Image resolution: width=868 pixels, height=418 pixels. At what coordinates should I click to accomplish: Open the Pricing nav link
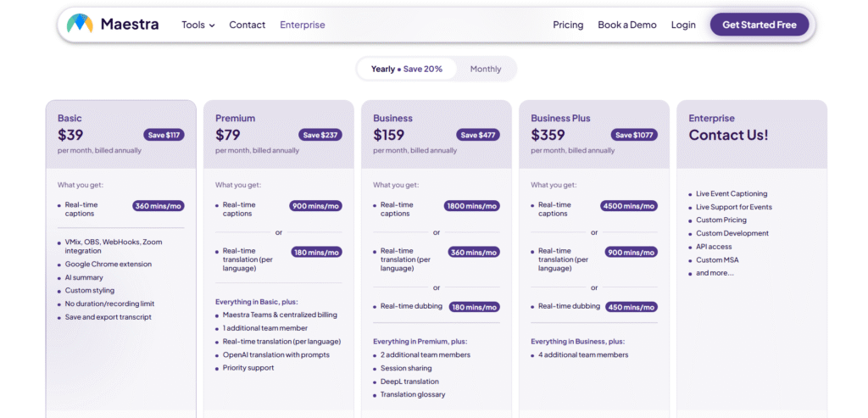568,25
